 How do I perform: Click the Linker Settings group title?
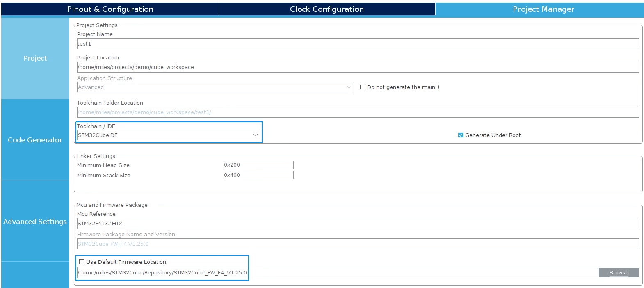(x=96, y=156)
